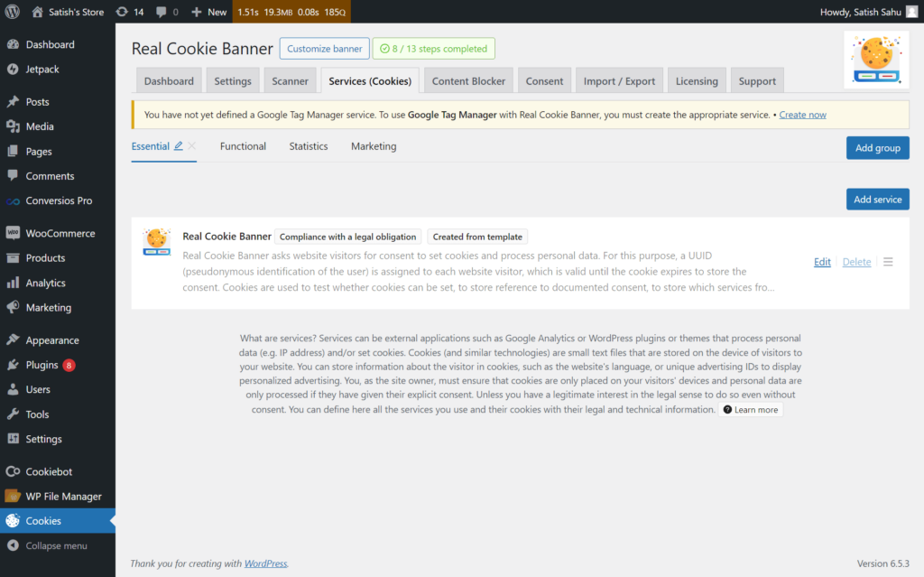Click the Conversios Pro infinity icon
The height and width of the screenshot is (577, 924).
coord(13,201)
